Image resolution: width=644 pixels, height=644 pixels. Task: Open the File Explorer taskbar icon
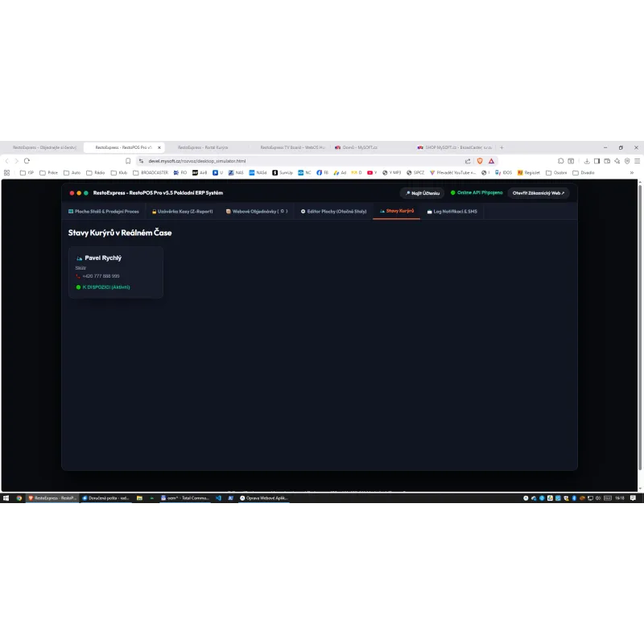tap(139, 498)
